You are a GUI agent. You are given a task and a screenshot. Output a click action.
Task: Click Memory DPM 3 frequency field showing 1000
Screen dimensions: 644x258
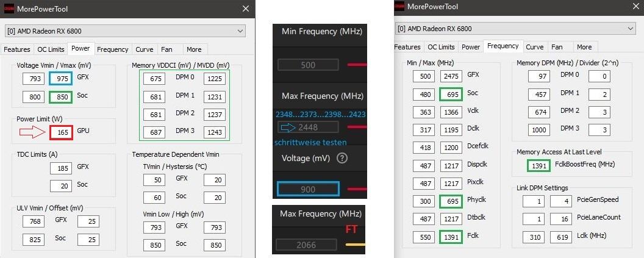(539, 129)
